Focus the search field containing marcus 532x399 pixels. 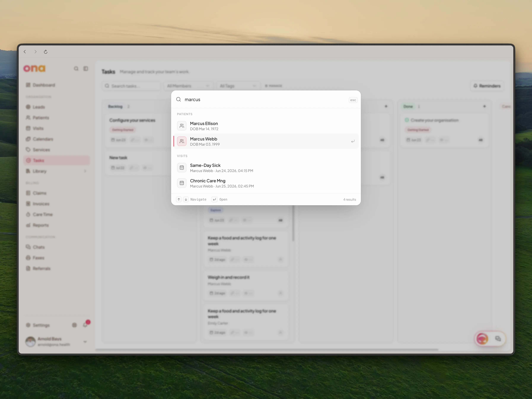tap(265, 99)
